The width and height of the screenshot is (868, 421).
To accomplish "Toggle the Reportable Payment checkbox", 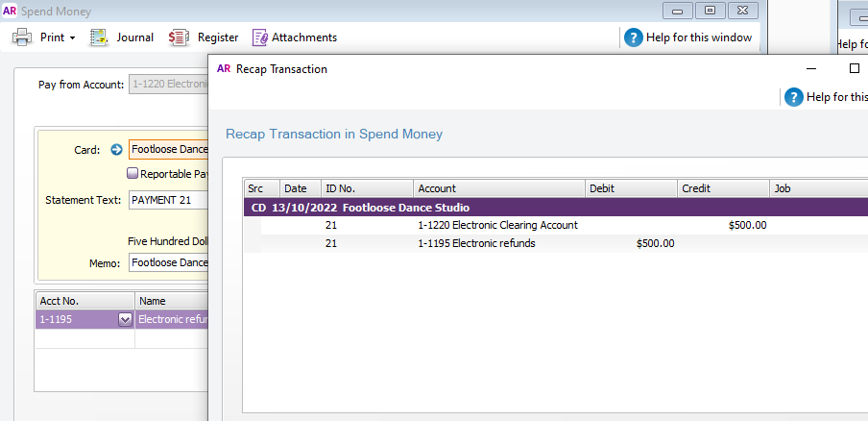I will click(x=133, y=174).
